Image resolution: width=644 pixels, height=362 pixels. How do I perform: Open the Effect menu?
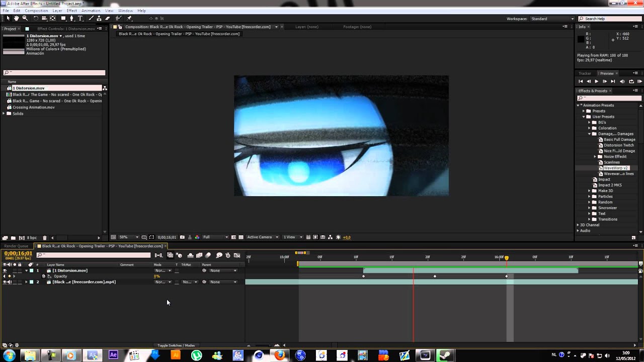pos(72,11)
